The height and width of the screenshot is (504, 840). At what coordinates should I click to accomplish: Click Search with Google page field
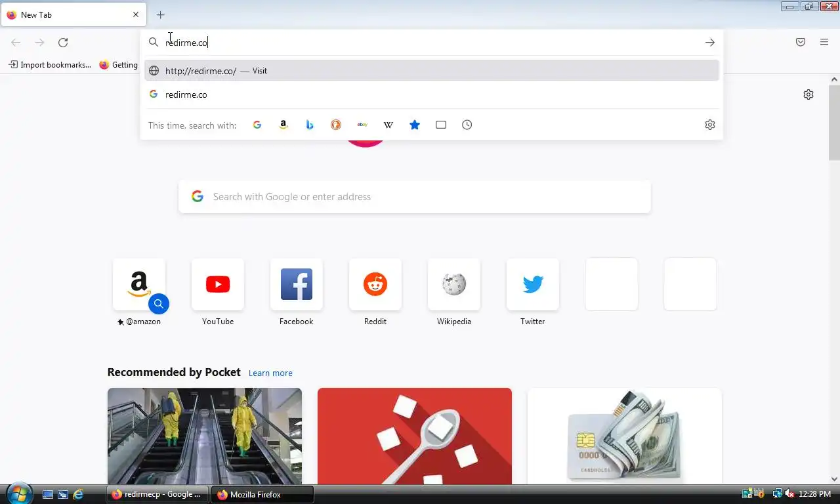pyautogui.click(x=415, y=197)
